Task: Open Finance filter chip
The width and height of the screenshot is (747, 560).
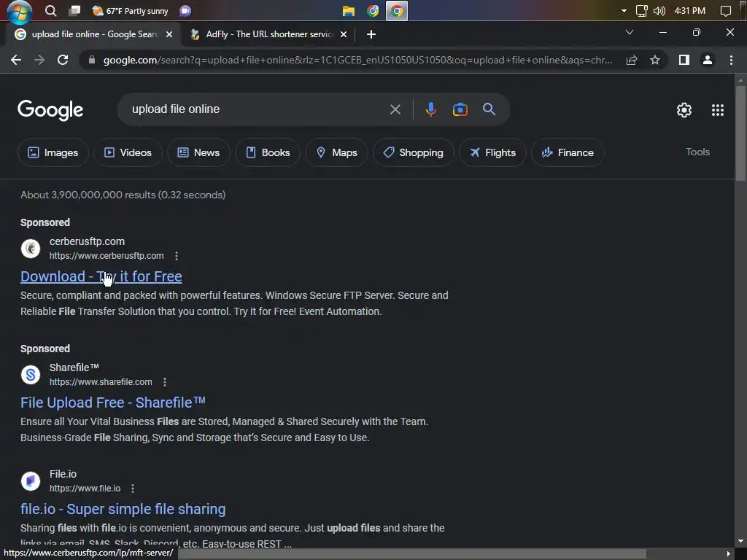Action: point(568,152)
